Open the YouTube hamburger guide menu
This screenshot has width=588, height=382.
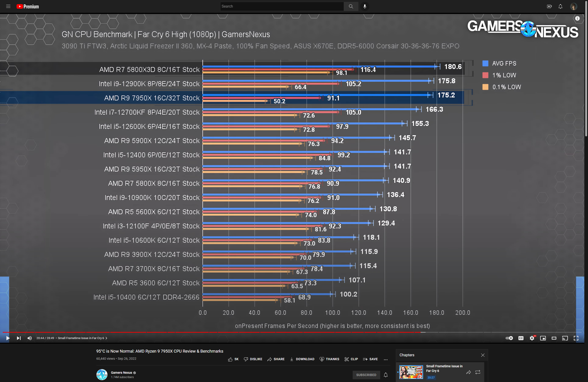pyautogui.click(x=8, y=6)
